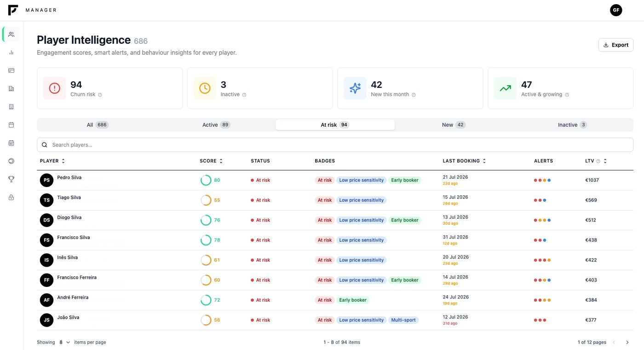This screenshot has height=350, width=644.
Task: Click the trophy icon in the sidebar
Action: click(x=11, y=179)
